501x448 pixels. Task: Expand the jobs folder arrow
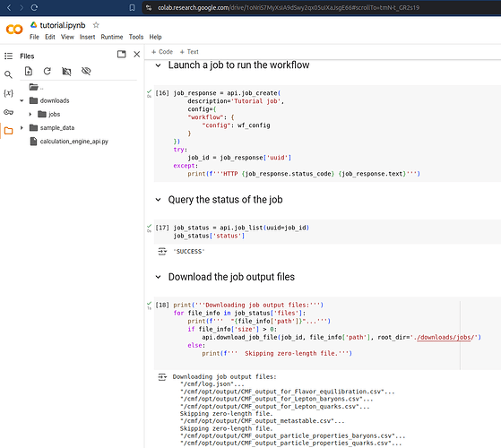30,115
